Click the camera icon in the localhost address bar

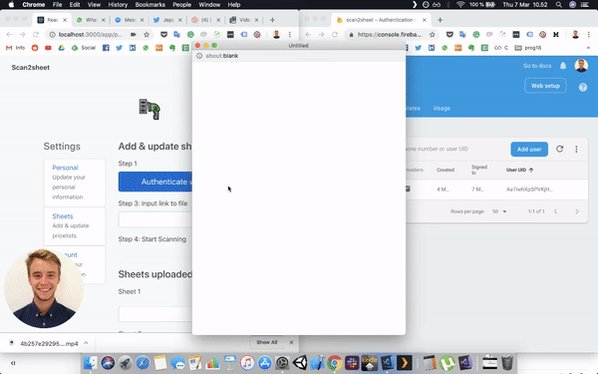tap(133, 35)
